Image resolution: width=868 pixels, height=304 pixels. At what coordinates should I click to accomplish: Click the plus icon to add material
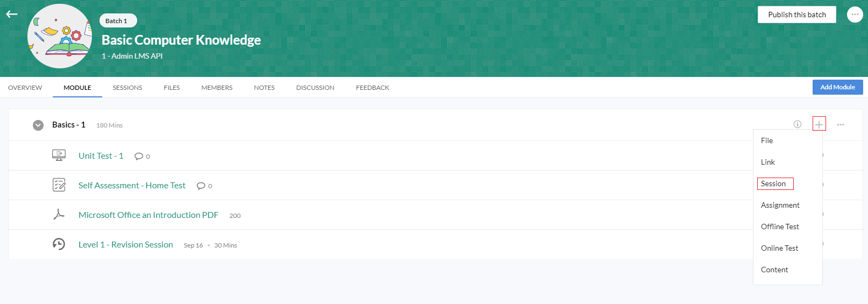pos(819,124)
